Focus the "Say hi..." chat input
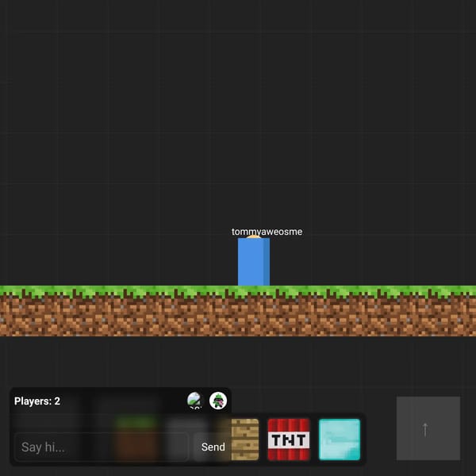Screen dimensions: 476x476 [102, 447]
